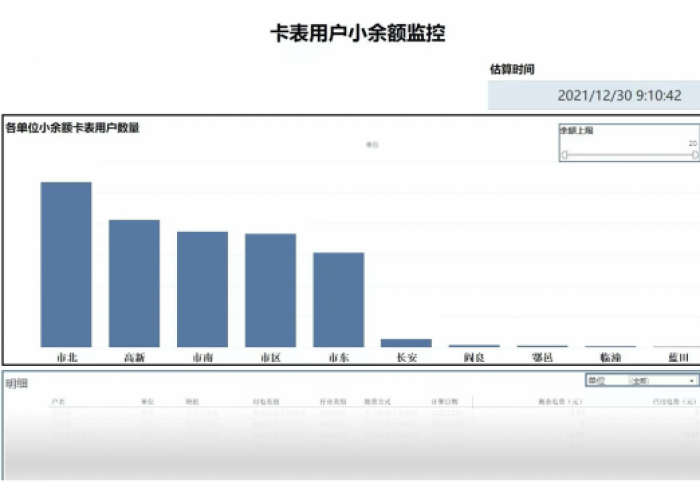
Task: Click the 剩余电费（元） column header
Action: pyautogui.click(x=560, y=401)
